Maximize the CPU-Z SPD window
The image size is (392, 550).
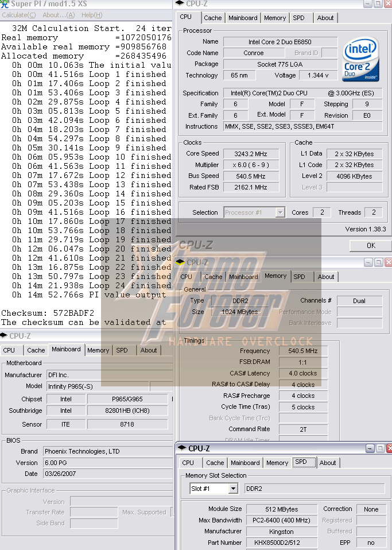pyautogui.click(x=380, y=448)
